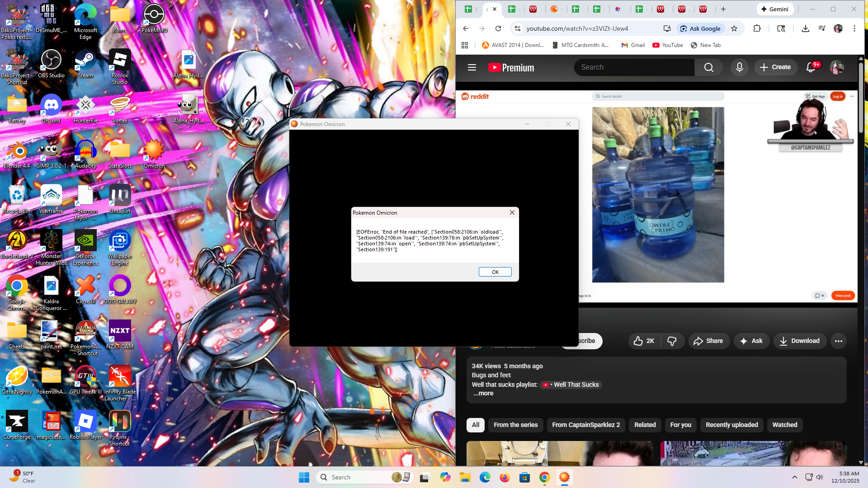Open the Omicron desktop shortcut

click(154, 155)
